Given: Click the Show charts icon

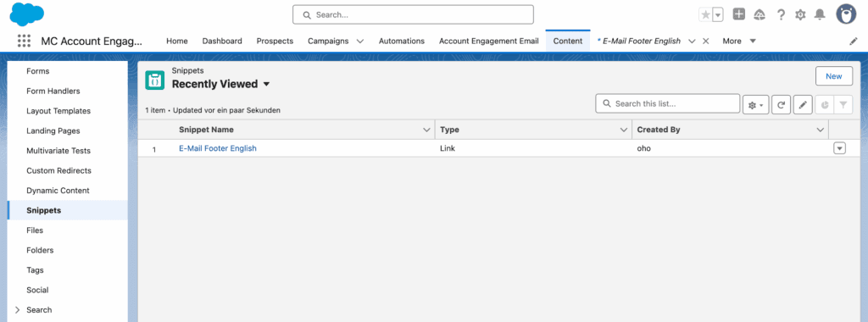Looking at the screenshot, I should (824, 104).
